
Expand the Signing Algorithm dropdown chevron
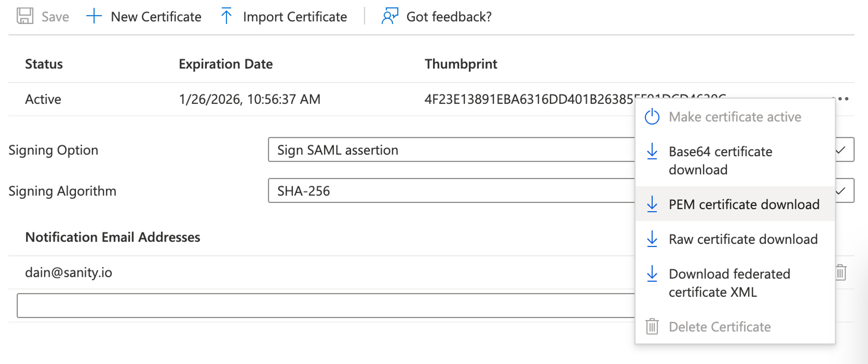pos(841,191)
